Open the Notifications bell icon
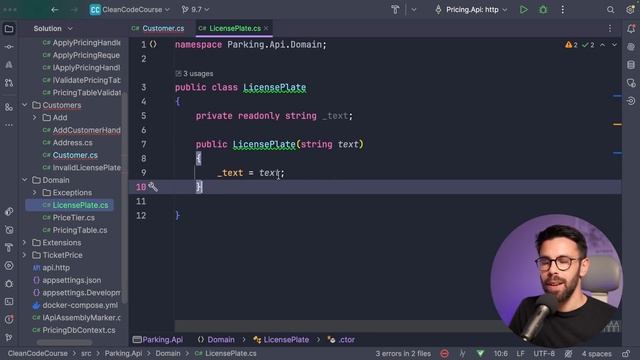Screen dimensions: 640x360 click(631, 29)
